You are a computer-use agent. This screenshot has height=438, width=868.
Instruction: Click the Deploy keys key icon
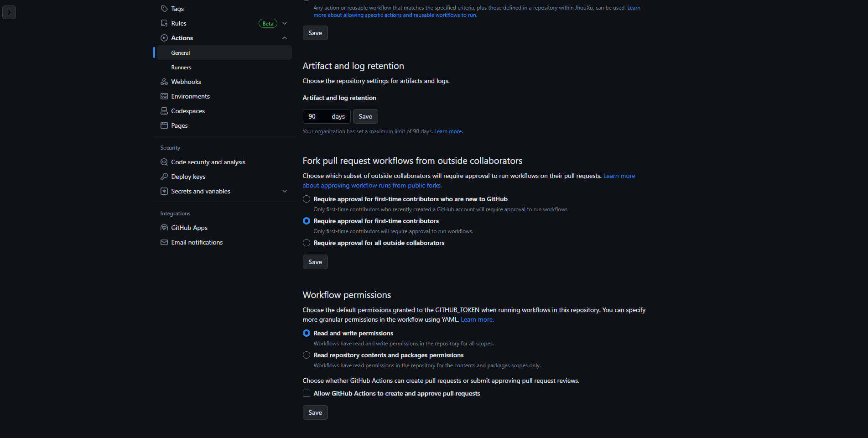pyautogui.click(x=164, y=177)
